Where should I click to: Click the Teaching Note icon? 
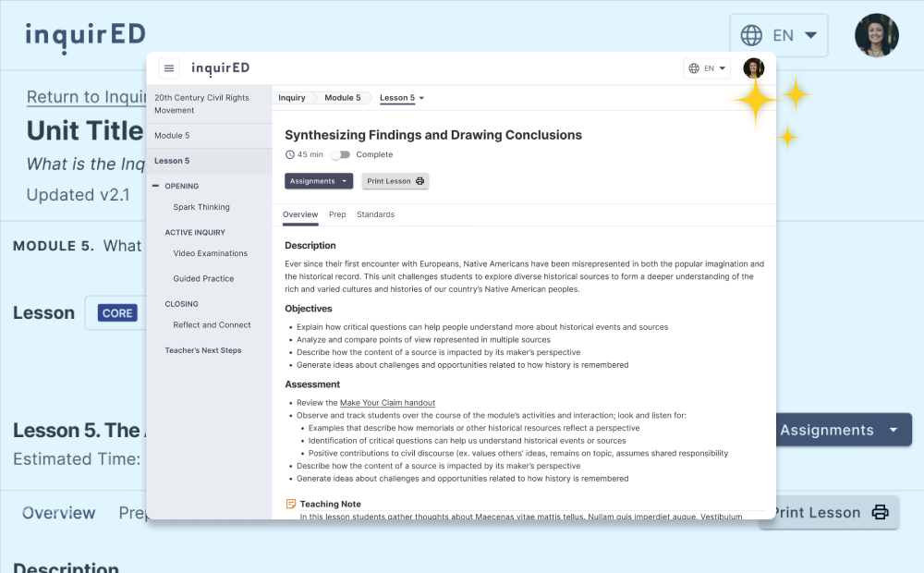pyautogui.click(x=291, y=505)
